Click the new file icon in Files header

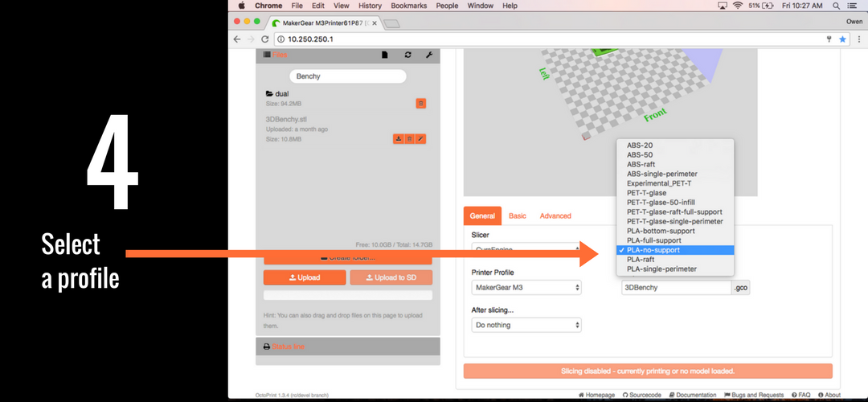tap(385, 55)
